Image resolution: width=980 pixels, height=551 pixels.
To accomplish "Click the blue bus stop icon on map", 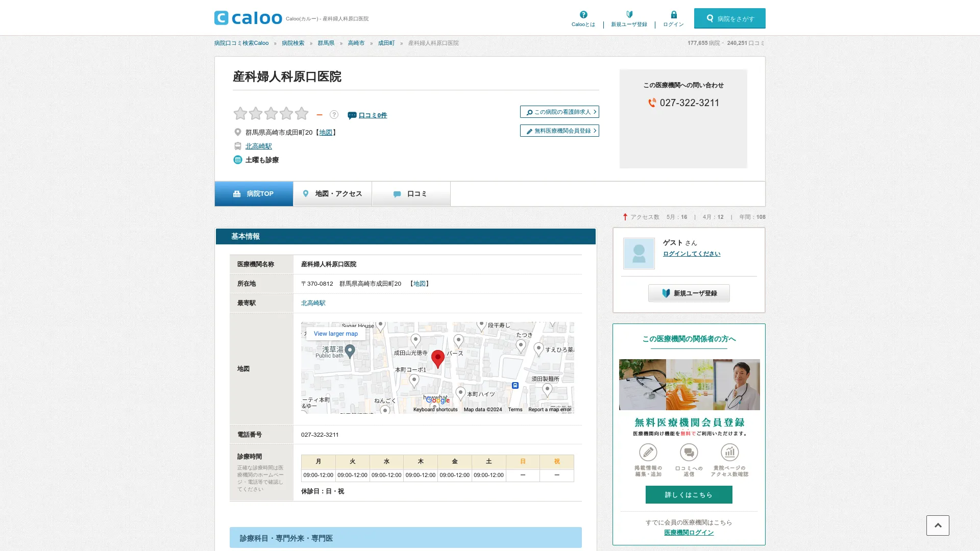I will click(515, 386).
